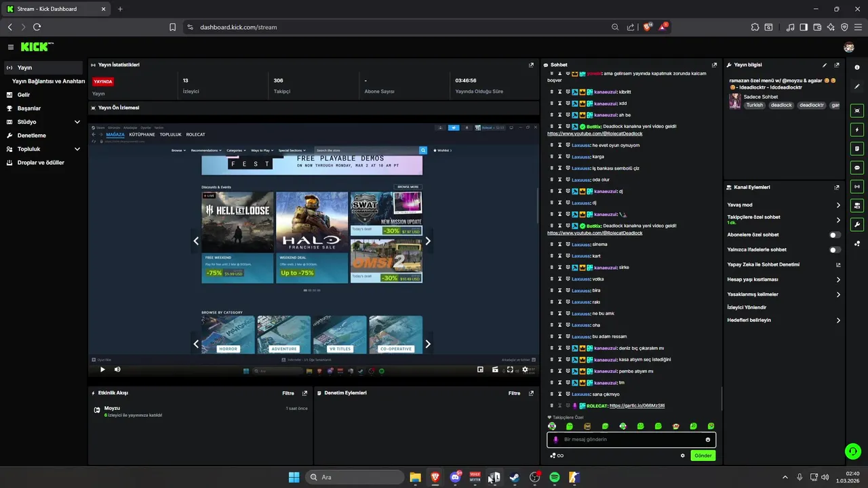Open Yasaklanmış kelimeler options
Screen dimensions: 868x488
pyautogui.click(x=784, y=294)
